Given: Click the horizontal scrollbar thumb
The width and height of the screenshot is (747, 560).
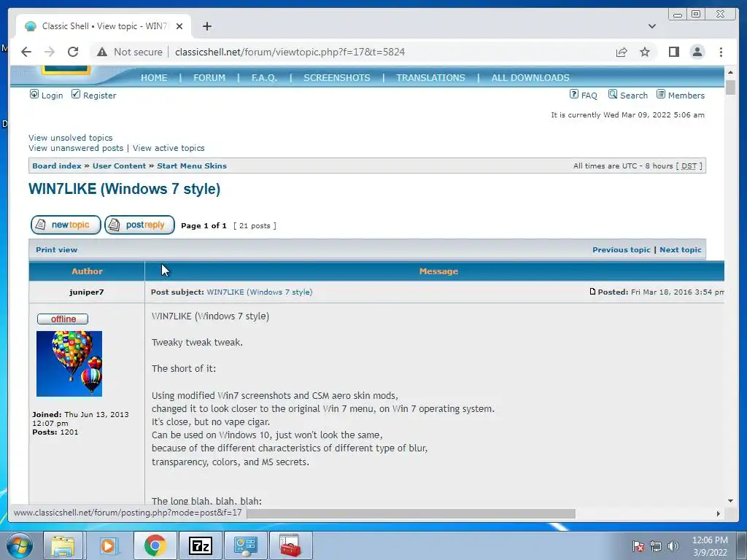Looking at the screenshot, I should pyautogui.click(x=411, y=513).
